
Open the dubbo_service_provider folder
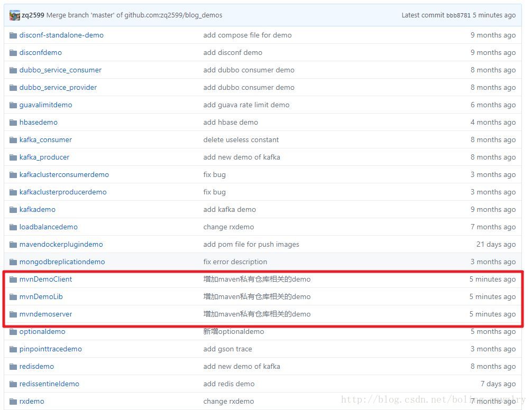[x=58, y=87]
